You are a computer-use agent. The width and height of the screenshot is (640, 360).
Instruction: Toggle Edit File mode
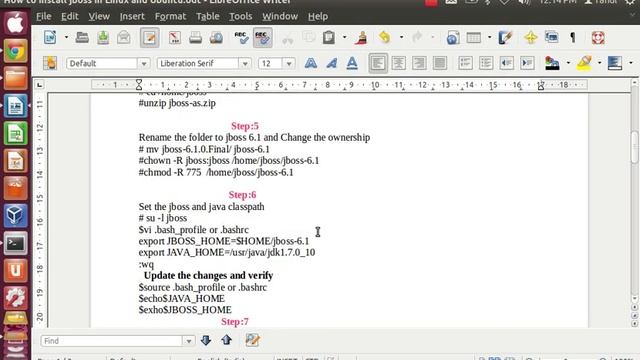click(149, 38)
